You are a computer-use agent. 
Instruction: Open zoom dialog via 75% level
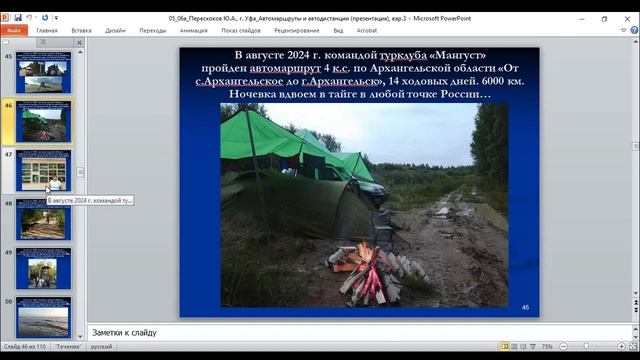coord(547,347)
